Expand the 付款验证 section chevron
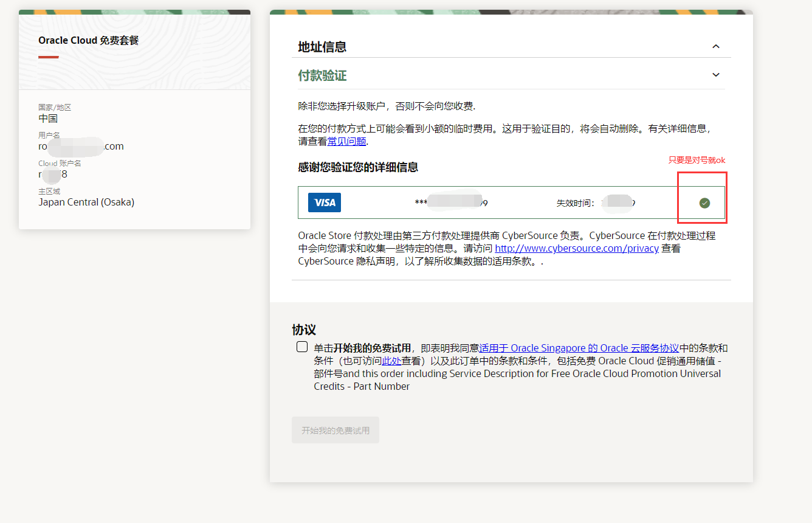The height and width of the screenshot is (523, 812). [716, 75]
